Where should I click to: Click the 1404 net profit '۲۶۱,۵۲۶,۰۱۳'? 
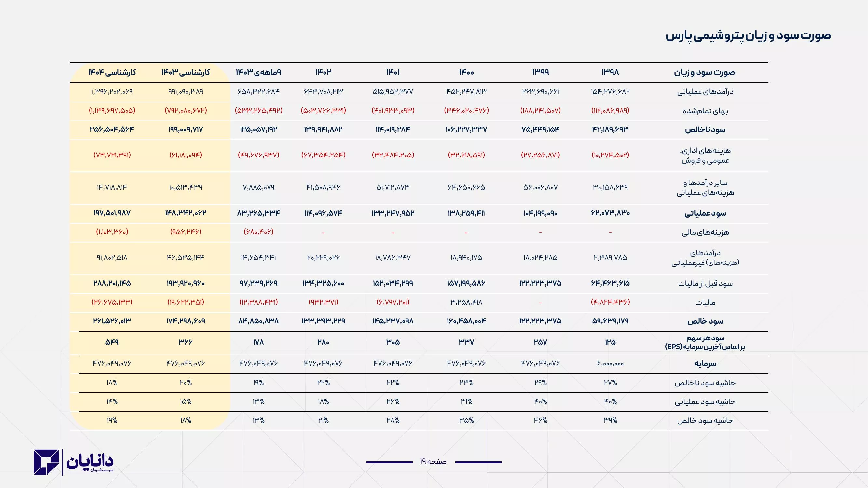pos(112,321)
